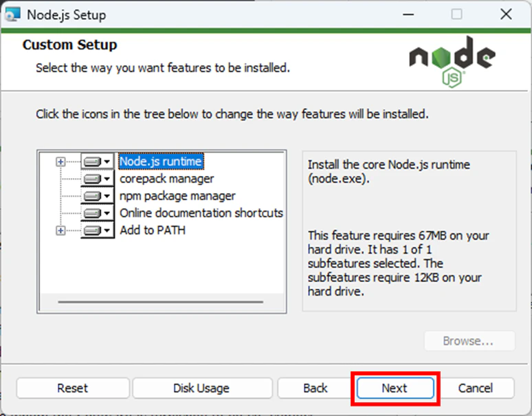Image resolution: width=532 pixels, height=416 pixels.
Task: Select the Node.js runtime feature
Action: pos(161,162)
